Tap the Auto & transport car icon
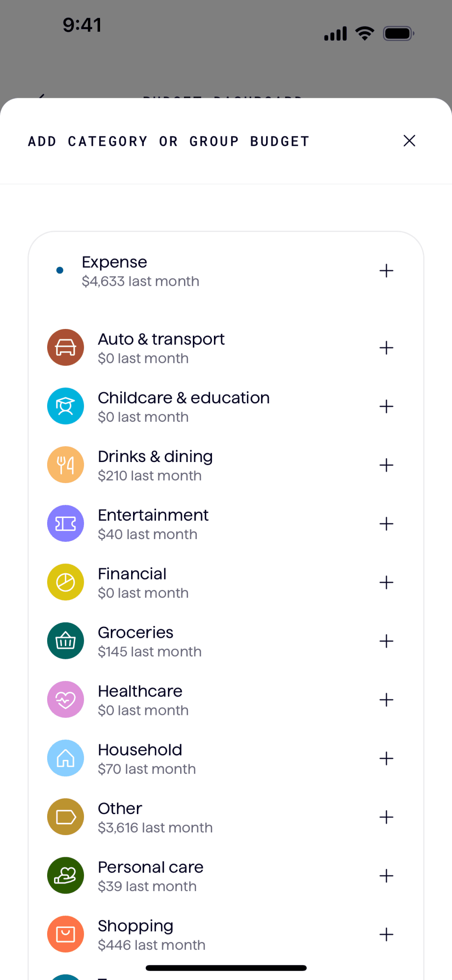Viewport: 452px width, 980px height. [x=66, y=347]
